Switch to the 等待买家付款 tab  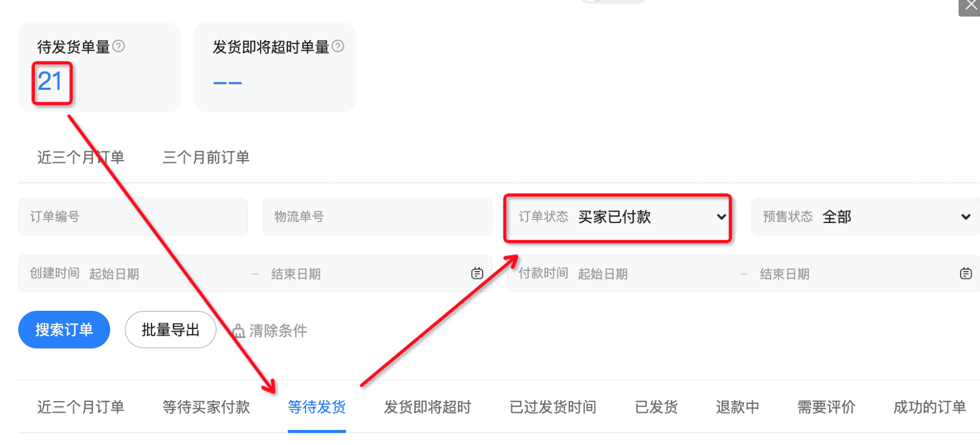206,407
